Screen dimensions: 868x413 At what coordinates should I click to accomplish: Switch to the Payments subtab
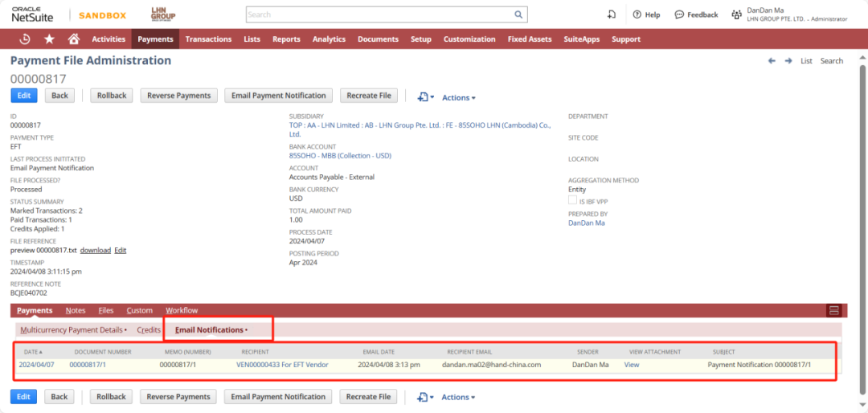point(35,311)
